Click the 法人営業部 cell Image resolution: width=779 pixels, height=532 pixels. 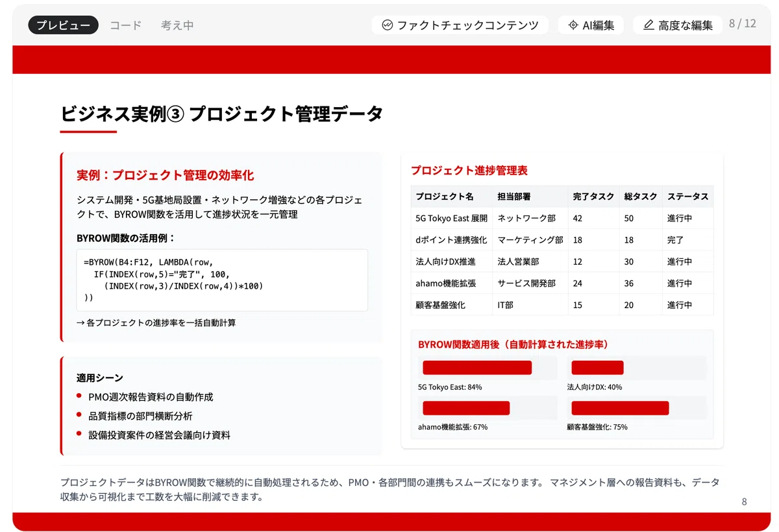pyautogui.click(x=530, y=261)
